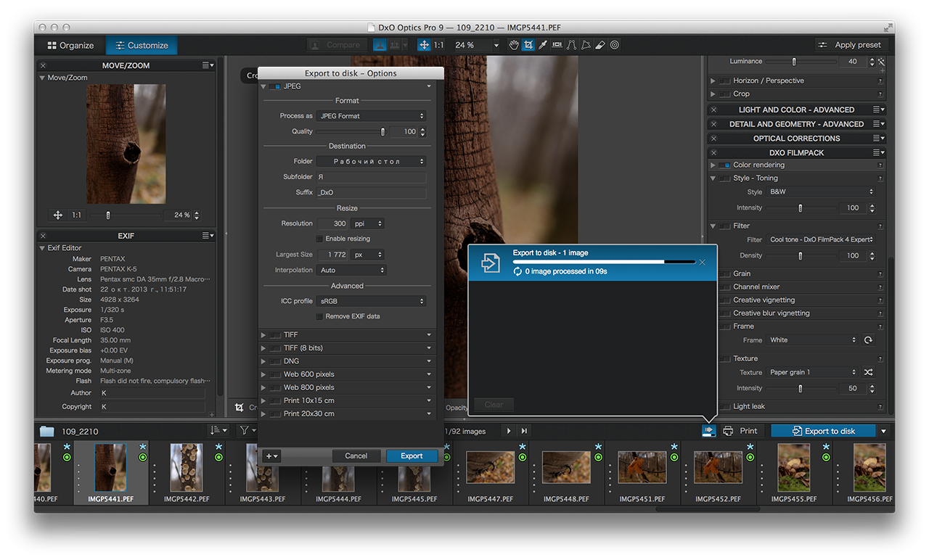
Task: Toggle the Color rendering correction
Action: click(x=725, y=165)
